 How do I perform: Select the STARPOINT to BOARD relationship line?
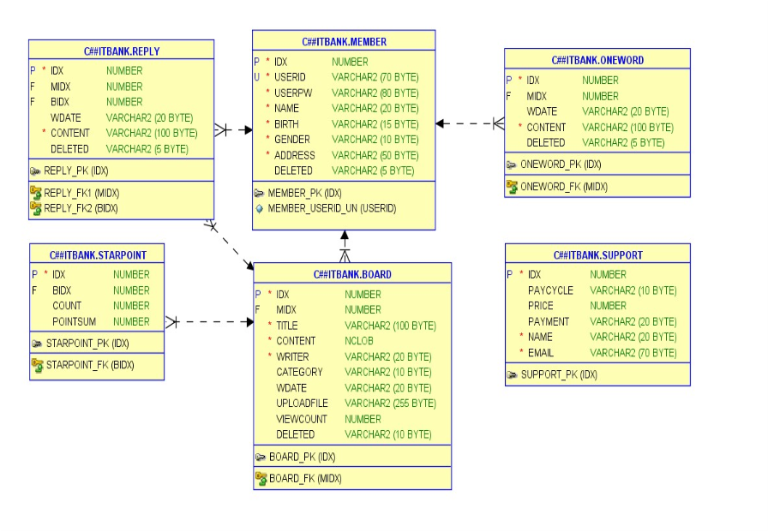point(209,322)
